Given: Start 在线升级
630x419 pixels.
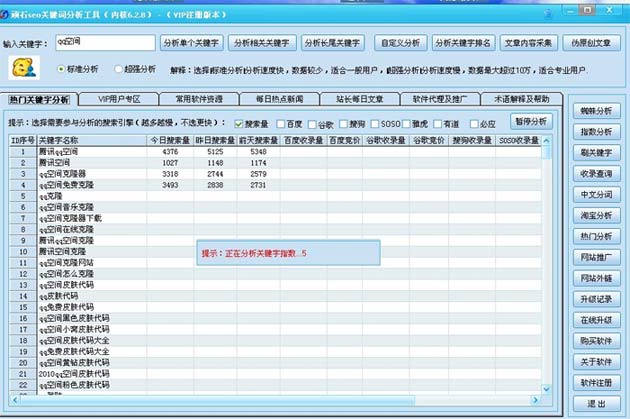Looking at the screenshot, I should 596,320.
